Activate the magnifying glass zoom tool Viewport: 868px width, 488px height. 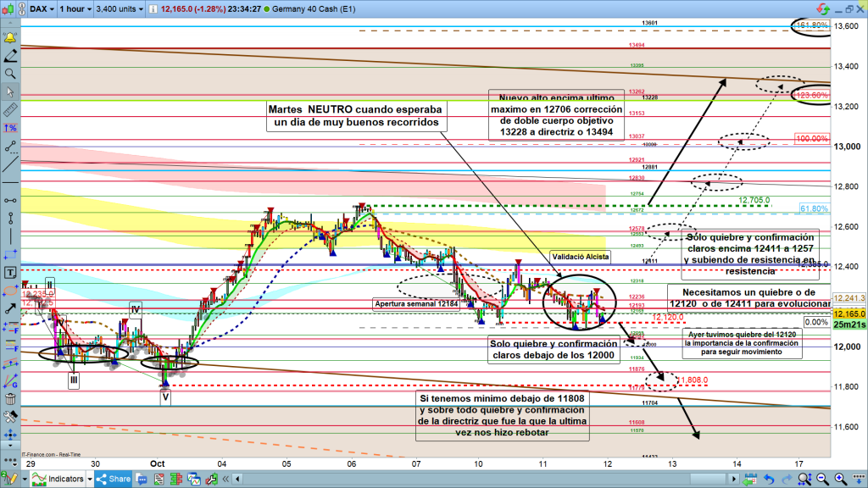(10, 74)
